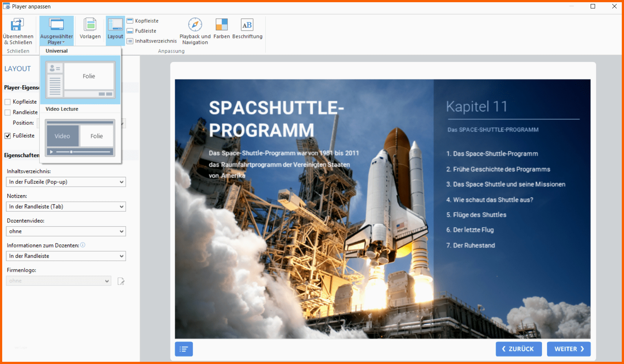Click the edit icon next to Firmenlogo
The height and width of the screenshot is (364, 624).
[x=121, y=281]
